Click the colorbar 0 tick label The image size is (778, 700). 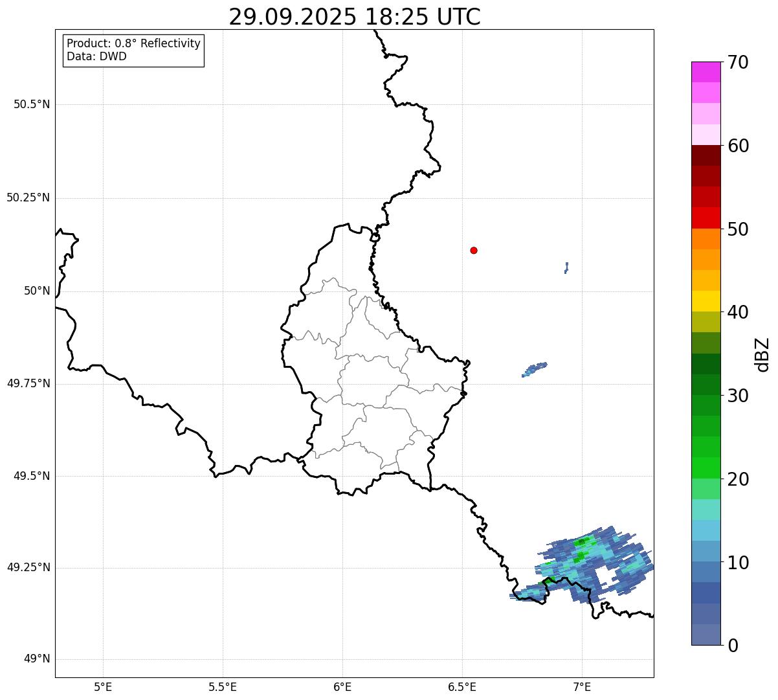tap(733, 646)
